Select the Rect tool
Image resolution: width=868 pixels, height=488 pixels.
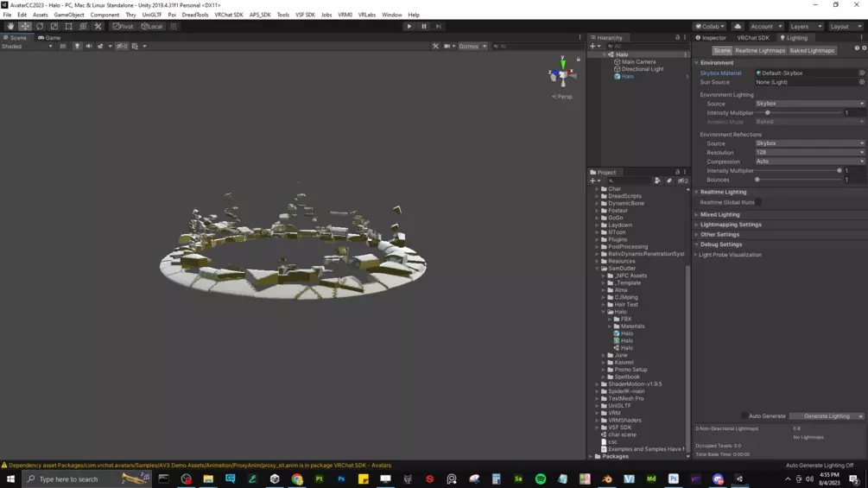pyautogui.click(x=68, y=26)
